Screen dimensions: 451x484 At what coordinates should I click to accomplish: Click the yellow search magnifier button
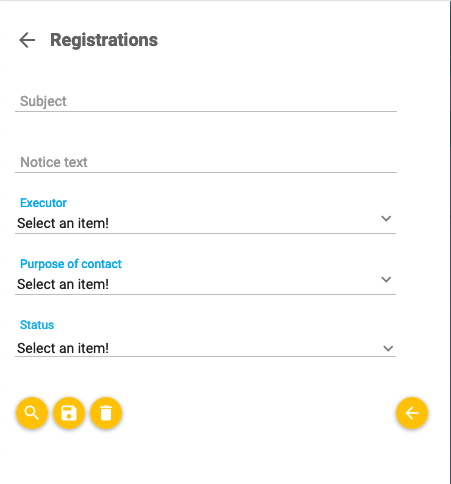(32, 413)
